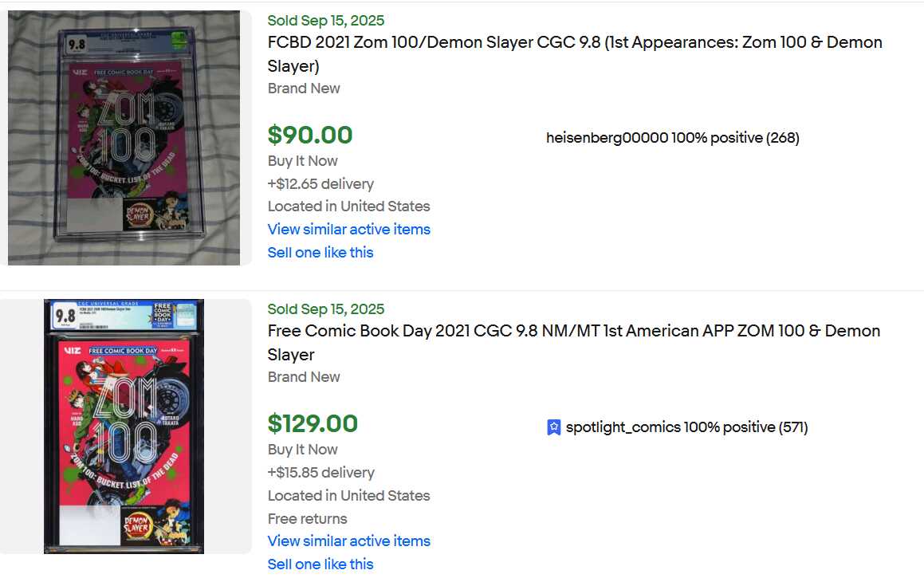The width and height of the screenshot is (924, 582).
Task: Click "Sold Sep 15, 2025" on the spotlight_comics listing
Action: pos(325,309)
